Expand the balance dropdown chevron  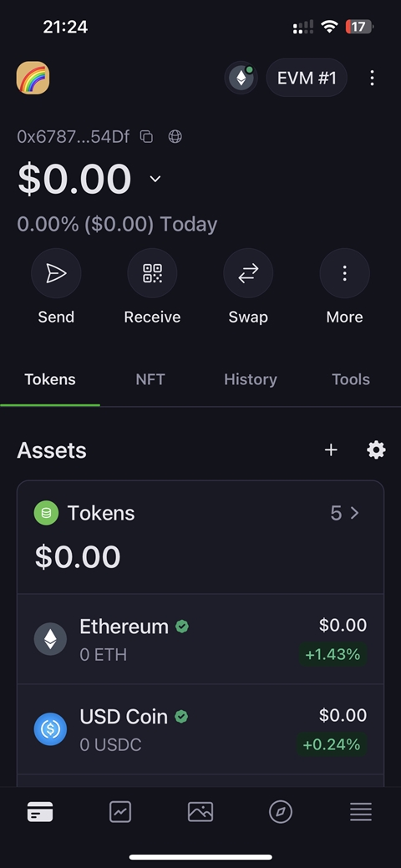pos(155,179)
